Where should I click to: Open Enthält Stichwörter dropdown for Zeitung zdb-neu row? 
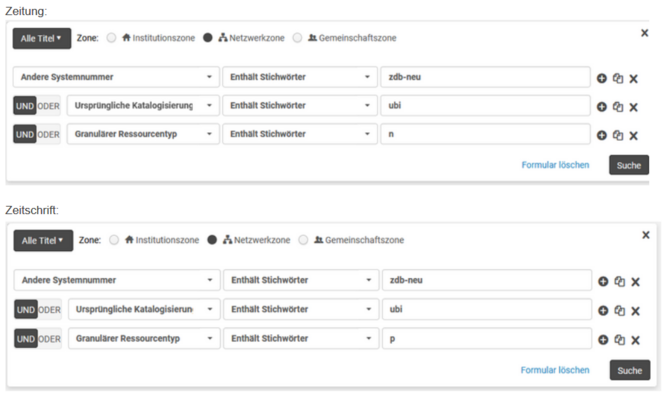(x=300, y=77)
